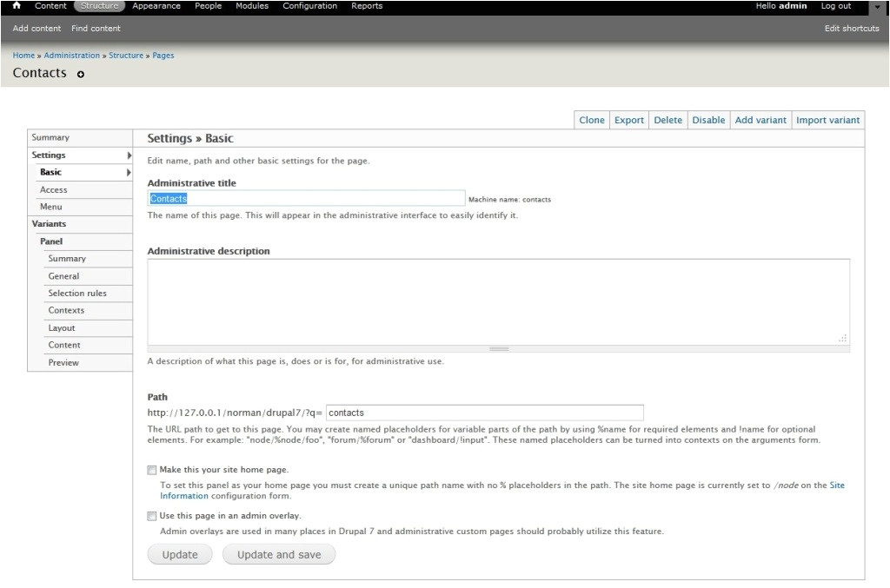Screen dimensions: 890x588
Task: Go to Administration breadcrumb
Action: click(71, 56)
